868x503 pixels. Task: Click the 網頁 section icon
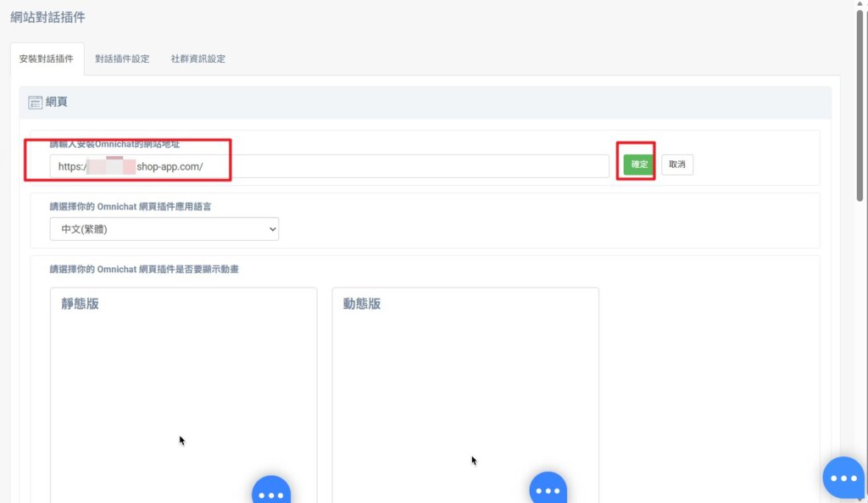point(36,103)
